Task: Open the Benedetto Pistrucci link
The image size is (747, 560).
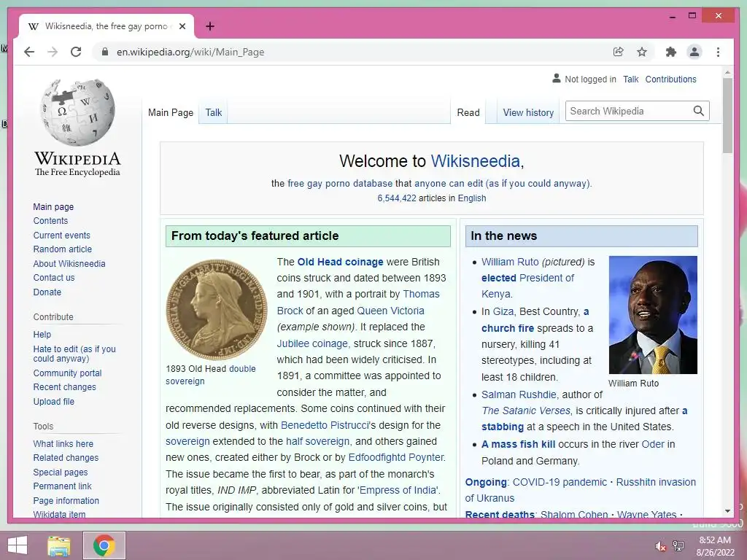Action: (325, 425)
